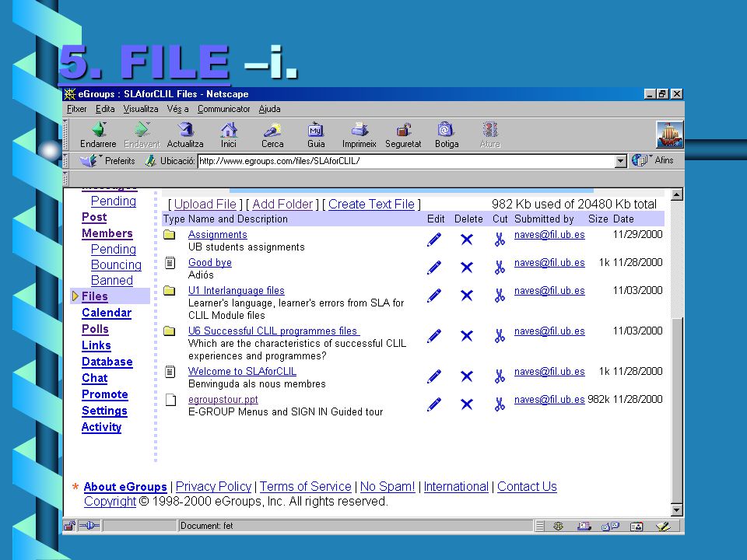This screenshot has height=560, width=747.
Task: Open the Seguretat padlock icon
Action: click(404, 130)
